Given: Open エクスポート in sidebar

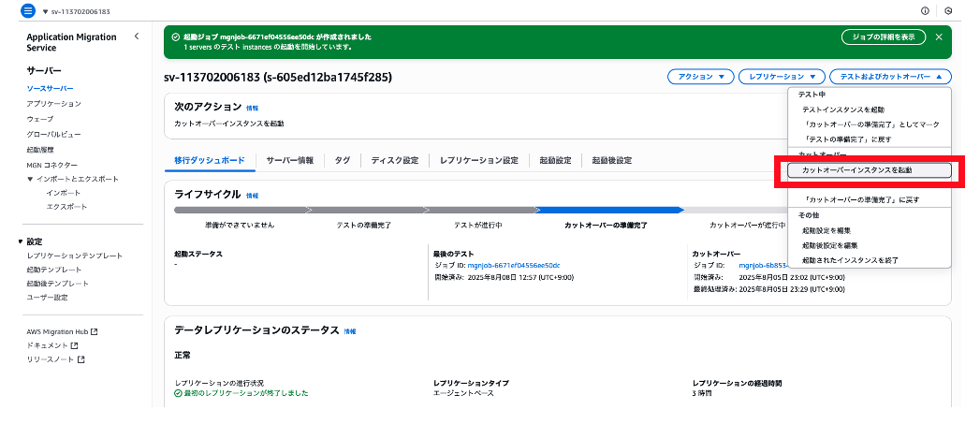Looking at the screenshot, I should [x=66, y=207].
